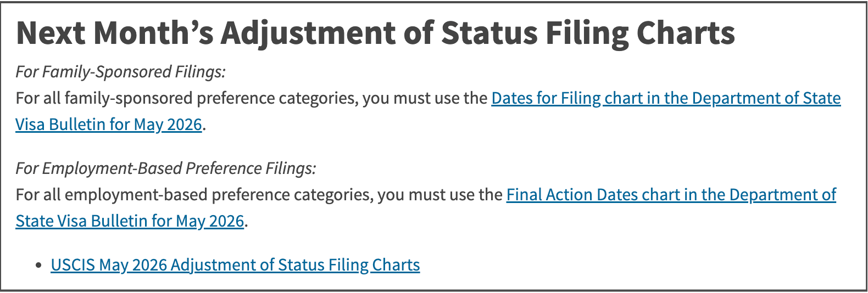
Task: Click the "Next Month's" words in the heading
Action: (115, 33)
